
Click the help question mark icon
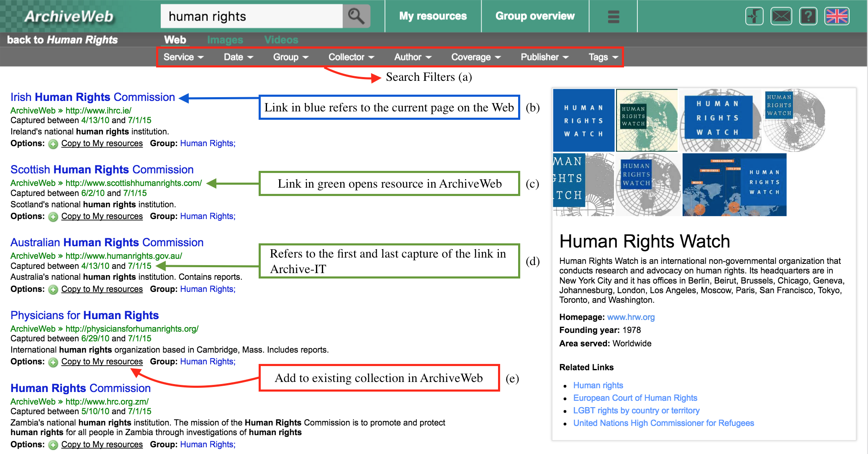coord(808,17)
